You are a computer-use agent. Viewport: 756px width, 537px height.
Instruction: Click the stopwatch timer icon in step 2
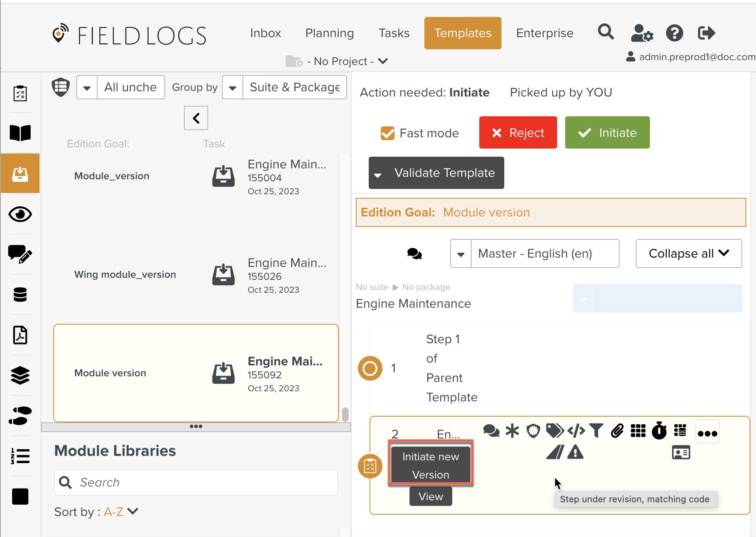(659, 431)
